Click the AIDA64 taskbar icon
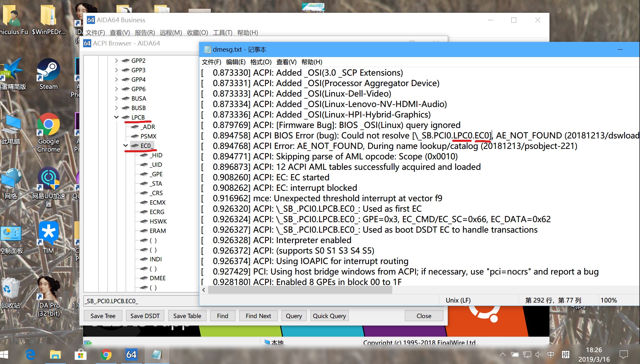This screenshot has width=640, height=364. click(131, 355)
